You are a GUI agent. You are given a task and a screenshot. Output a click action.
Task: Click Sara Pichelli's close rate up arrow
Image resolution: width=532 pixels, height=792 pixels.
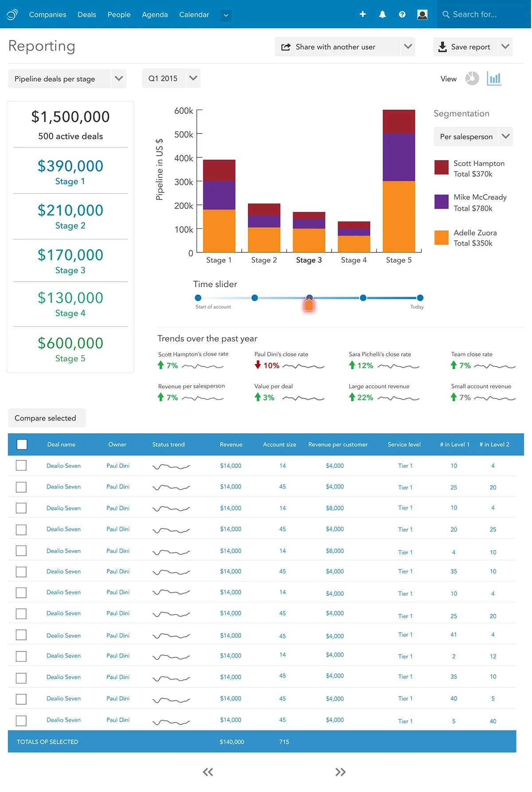tap(352, 365)
